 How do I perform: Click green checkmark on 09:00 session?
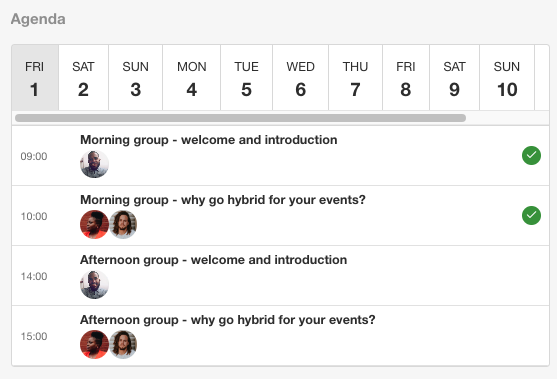(531, 156)
